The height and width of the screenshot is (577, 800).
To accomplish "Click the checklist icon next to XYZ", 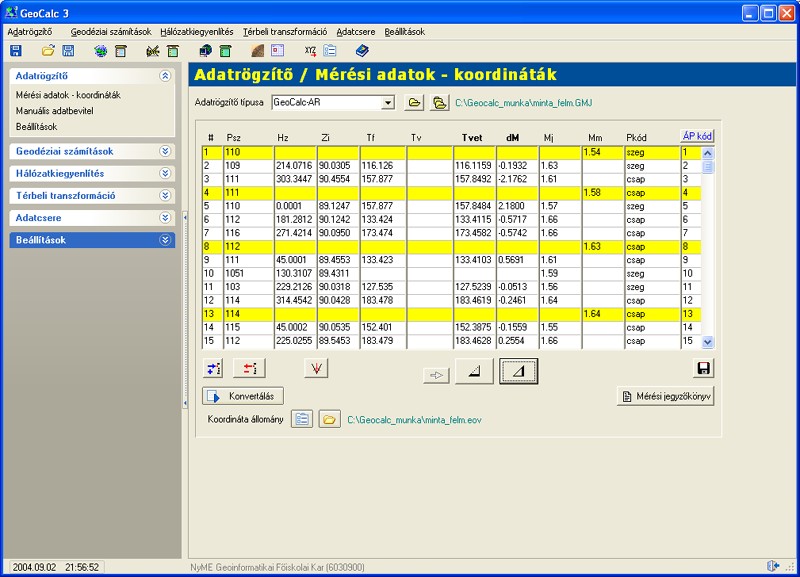I will (x=330, y=51).
